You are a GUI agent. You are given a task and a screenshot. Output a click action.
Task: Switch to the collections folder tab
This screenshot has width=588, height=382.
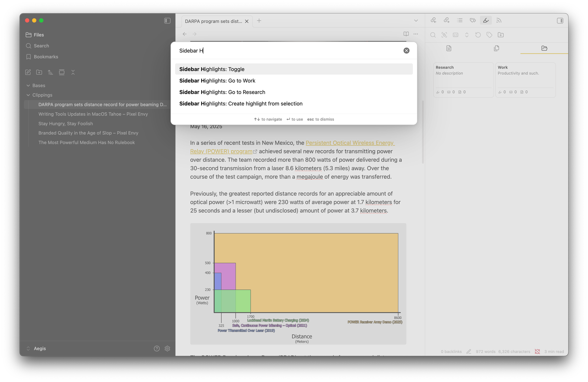(544, 48)
